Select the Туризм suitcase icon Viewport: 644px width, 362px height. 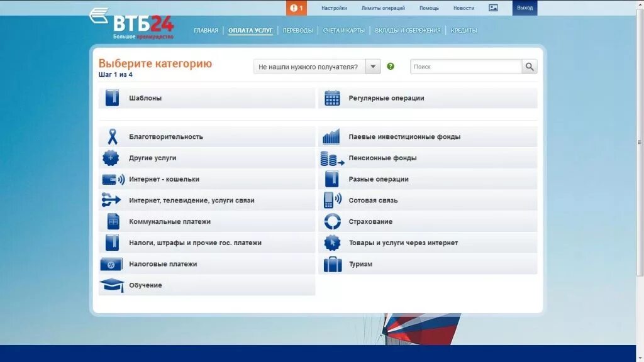(331, 264)
